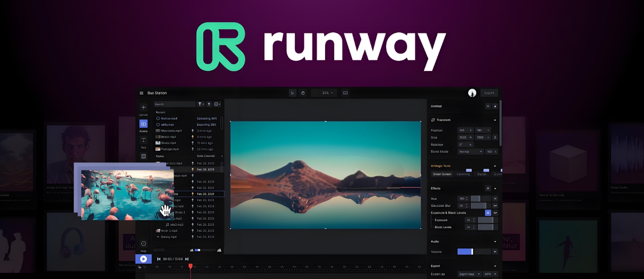Viewport: 644px width, 279px height.
Task: Click the red playhead marker on timeline
Action: point(190,266)
